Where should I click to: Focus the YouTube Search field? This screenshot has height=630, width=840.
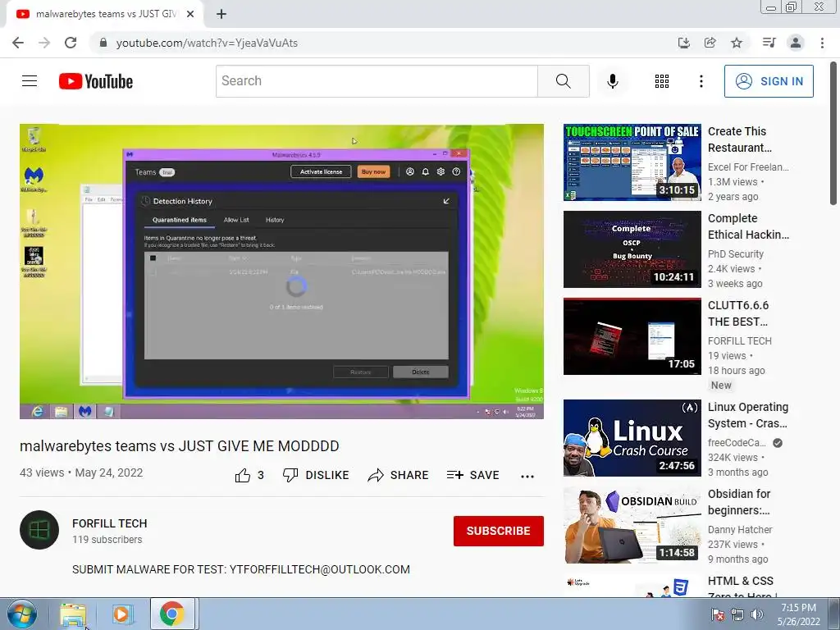tap(377, 81)
